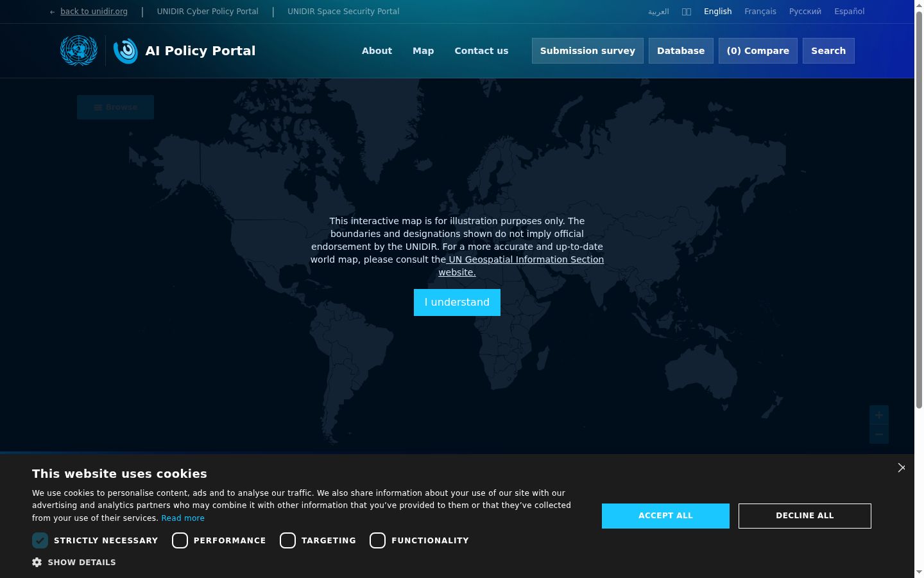924x578 pixels.
Task: Expand Show Details for cookies
Action: [81, 562]
